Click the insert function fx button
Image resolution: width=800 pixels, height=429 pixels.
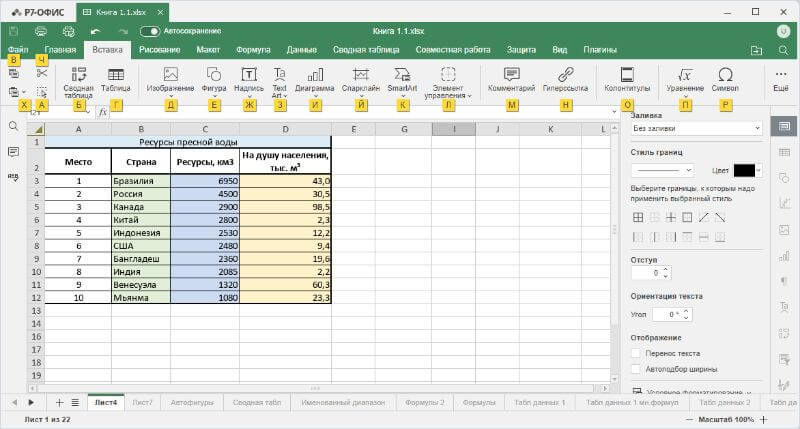(x=103, y=112)
